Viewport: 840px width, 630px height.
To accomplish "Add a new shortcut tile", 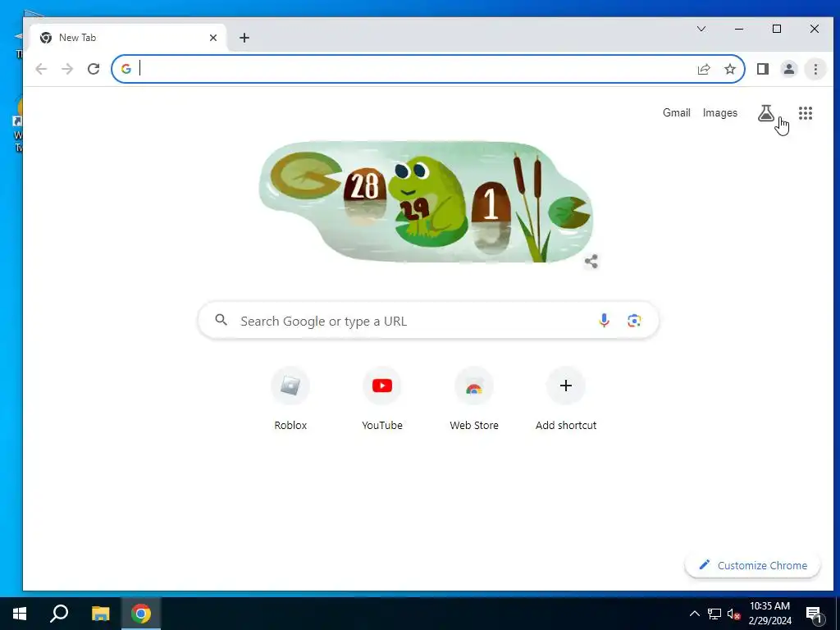I will [566, 399].
